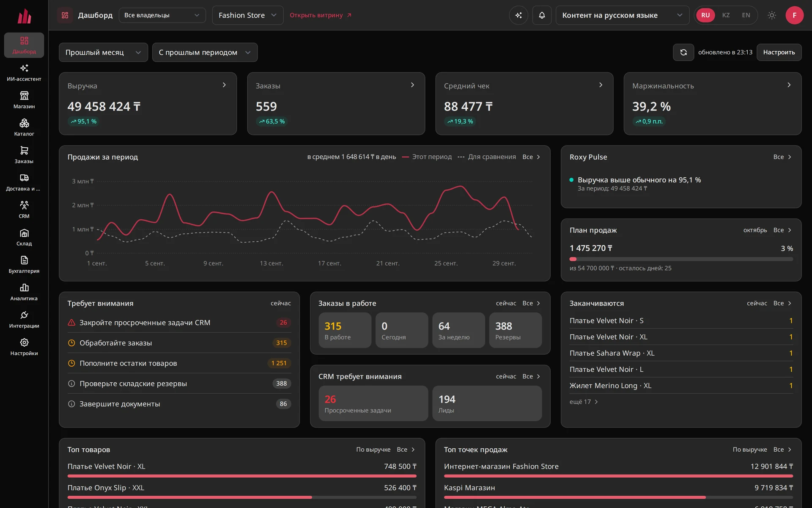Expand the Выручка card arrow
Screen dimensions: 812x508
[x=224, y=85]
